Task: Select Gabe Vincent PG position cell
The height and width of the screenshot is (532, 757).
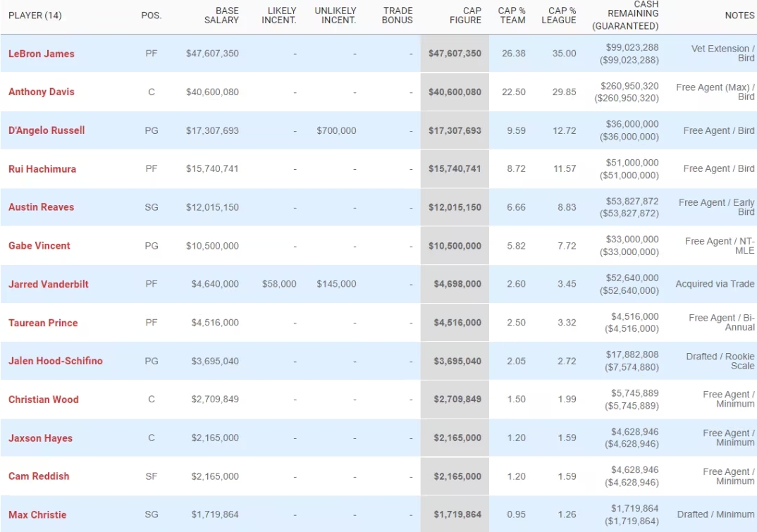Action: pyautogui.click(x=152, y=246)
